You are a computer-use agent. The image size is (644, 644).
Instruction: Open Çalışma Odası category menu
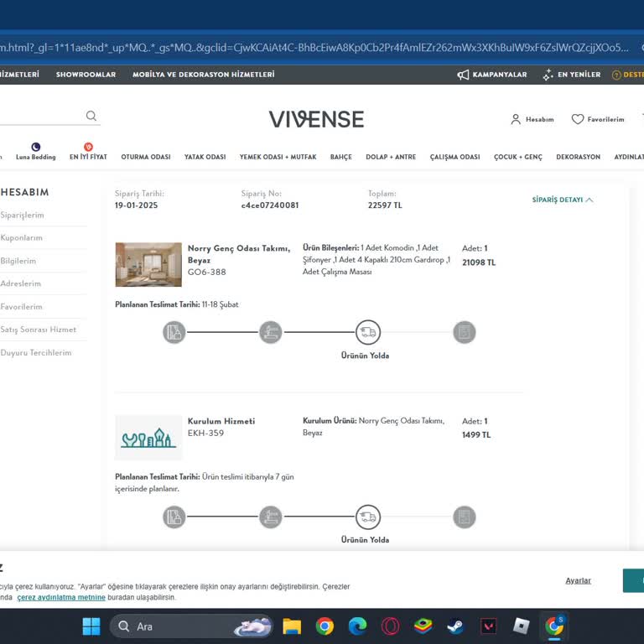tap(455, 157)
